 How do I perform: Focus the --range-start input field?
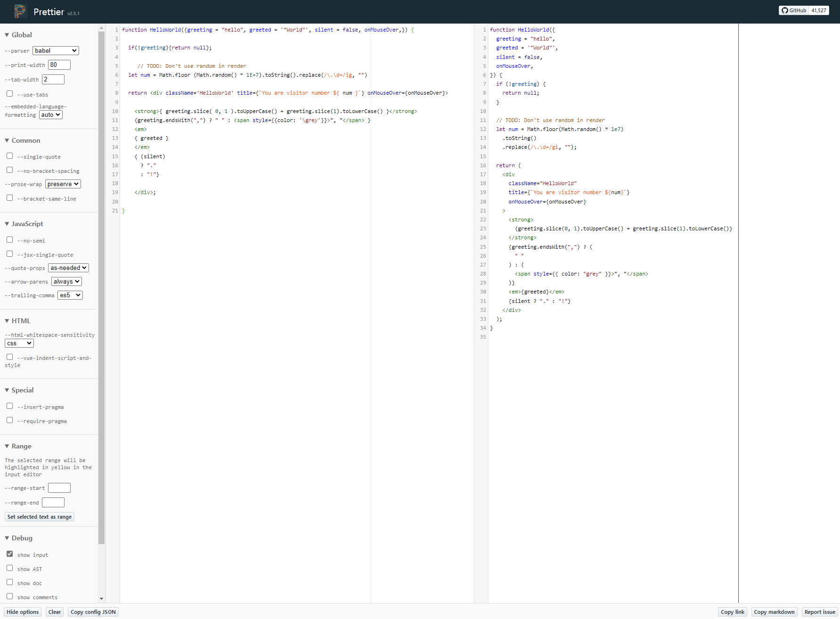(59, 488)
